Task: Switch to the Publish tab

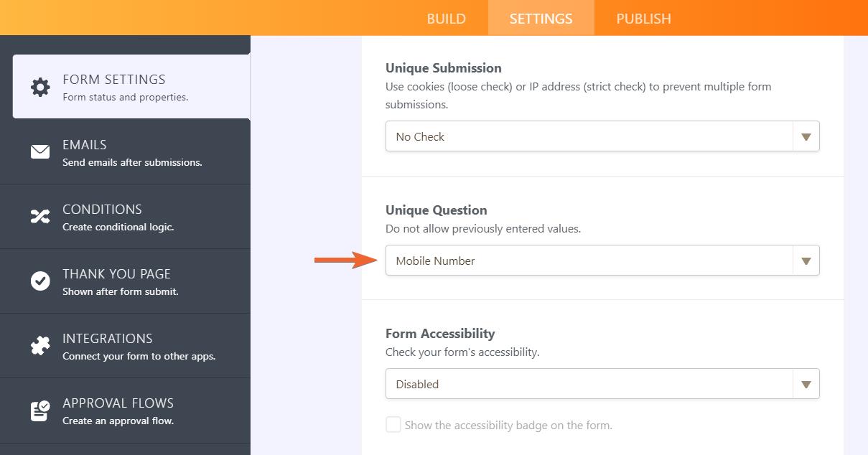Action: tap(643, 19)
